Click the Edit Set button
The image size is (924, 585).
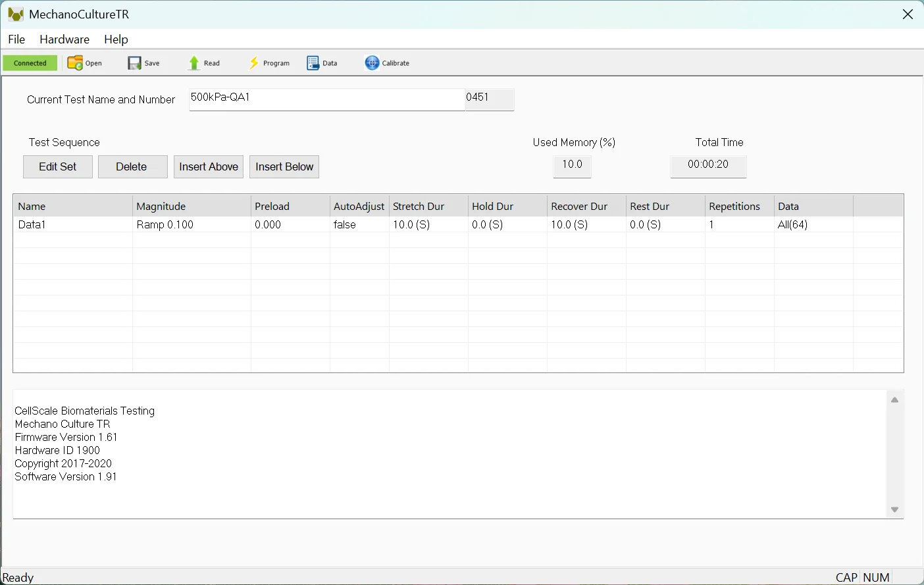pos(58,166)
